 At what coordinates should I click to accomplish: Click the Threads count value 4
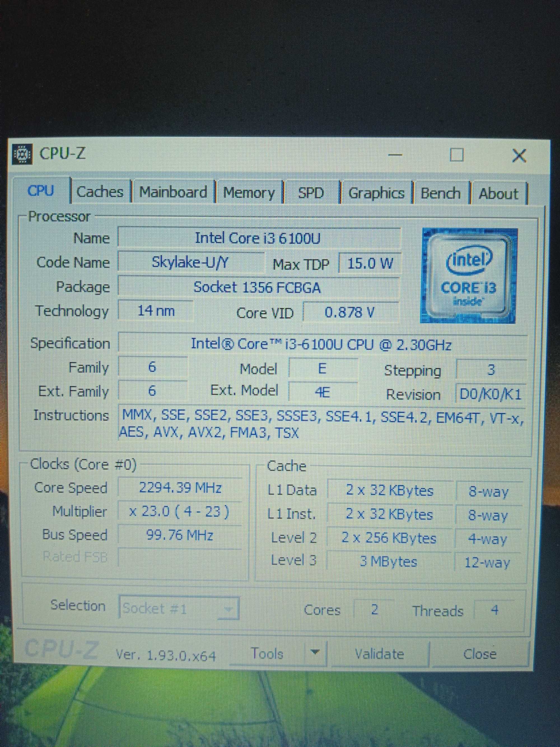coord(494,610)
